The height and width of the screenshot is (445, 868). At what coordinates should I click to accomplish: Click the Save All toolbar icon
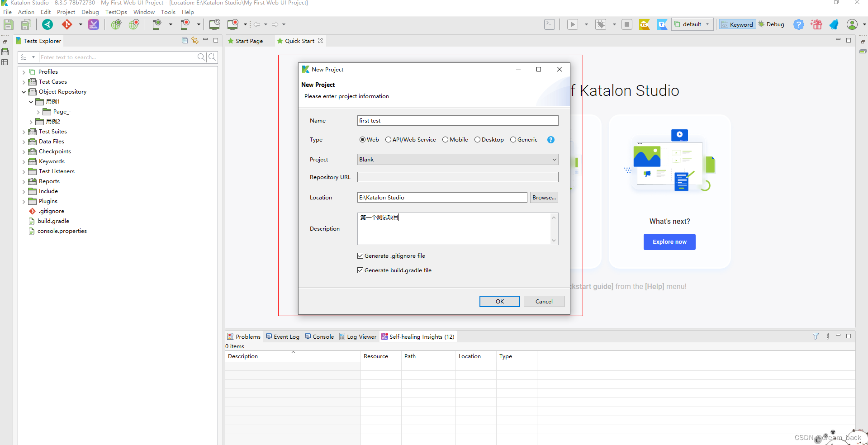[26, 24]
